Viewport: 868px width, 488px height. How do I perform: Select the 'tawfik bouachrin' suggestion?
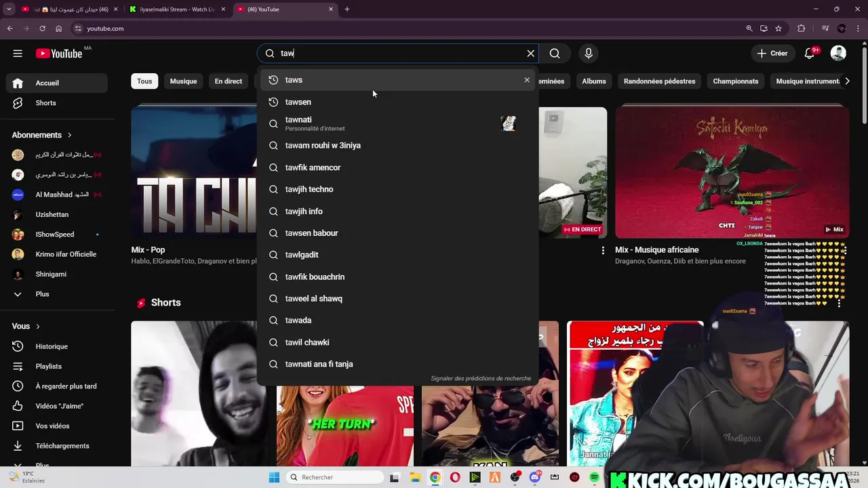[398, 277]
